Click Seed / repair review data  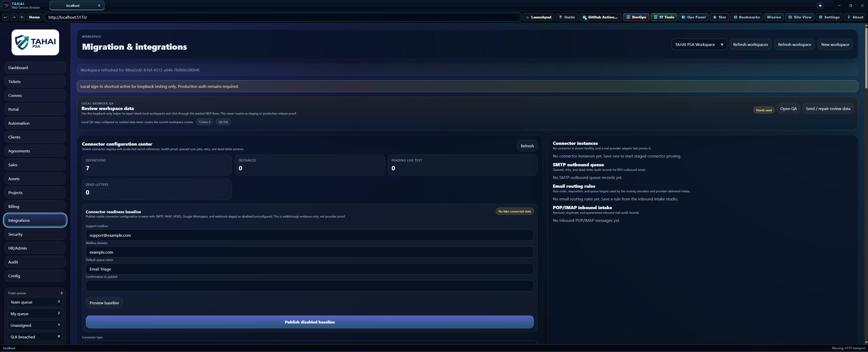tap(828, 109)
